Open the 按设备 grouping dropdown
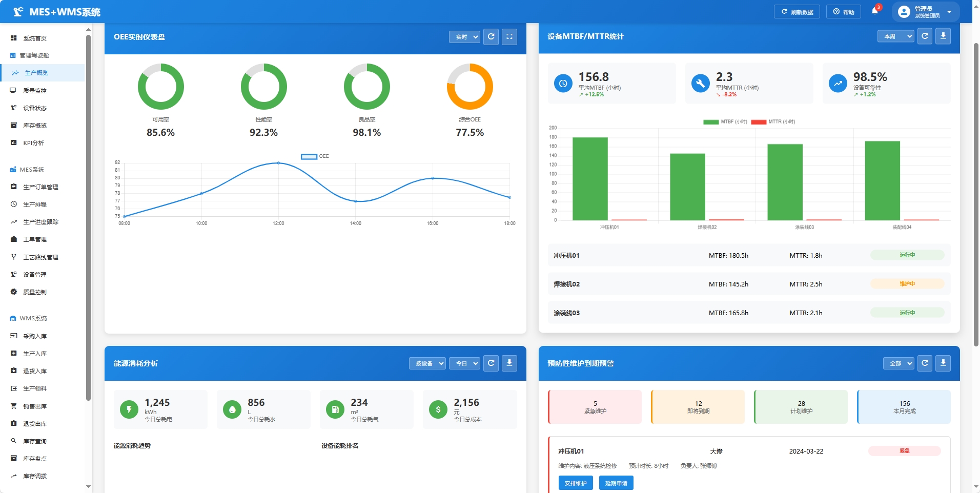The height and width of the screenshot is (493, 980). tap(427, 363)
